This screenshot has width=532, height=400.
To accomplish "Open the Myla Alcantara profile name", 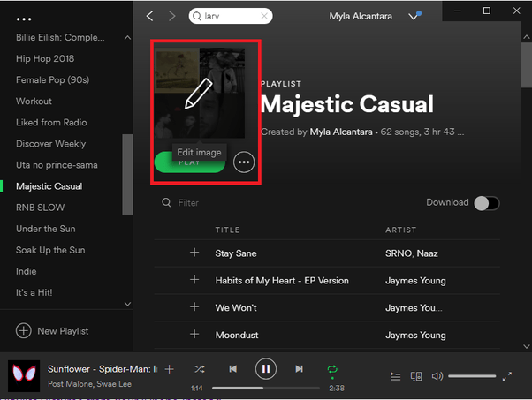I will coord(361,16).
